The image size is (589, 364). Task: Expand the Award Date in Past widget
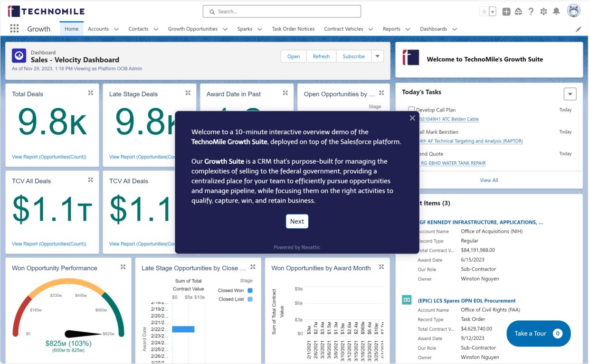pyautogui.click(x=285, y=93)
